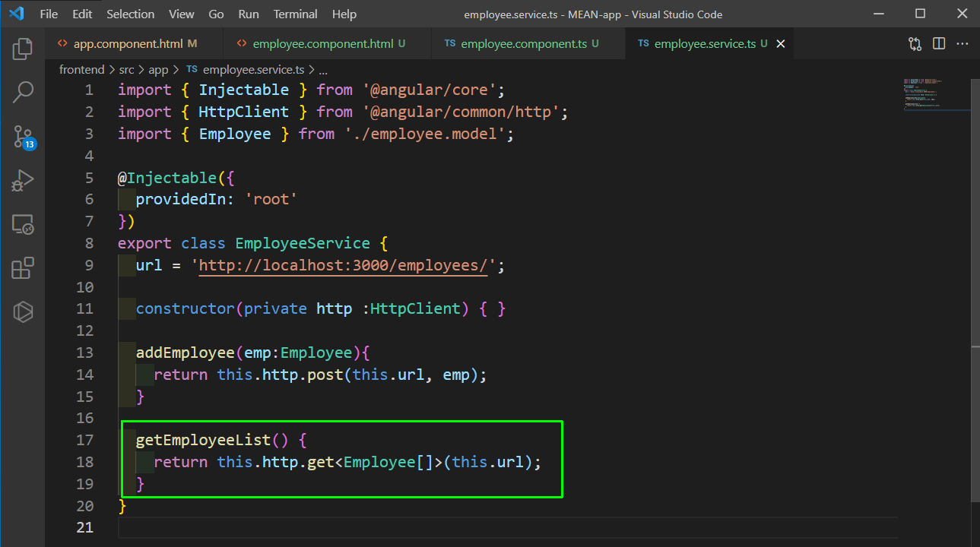
Task: Open changes compare icon in editor toolbar
Action: point(915,44)
